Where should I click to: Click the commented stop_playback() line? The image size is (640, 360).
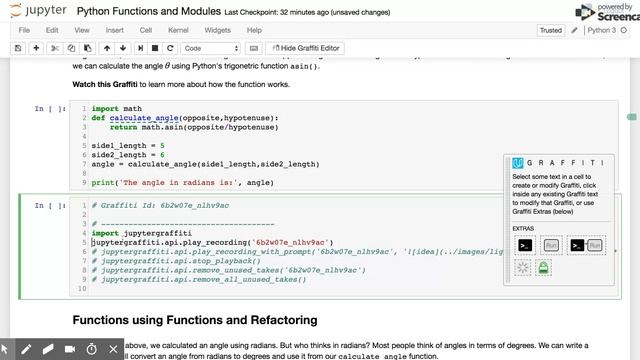point(176,261)
